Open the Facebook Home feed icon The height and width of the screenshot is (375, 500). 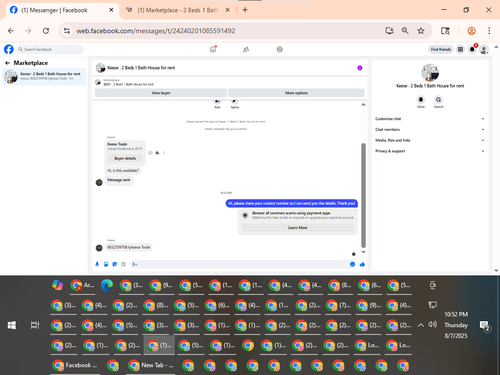click(x=213, y=49)
